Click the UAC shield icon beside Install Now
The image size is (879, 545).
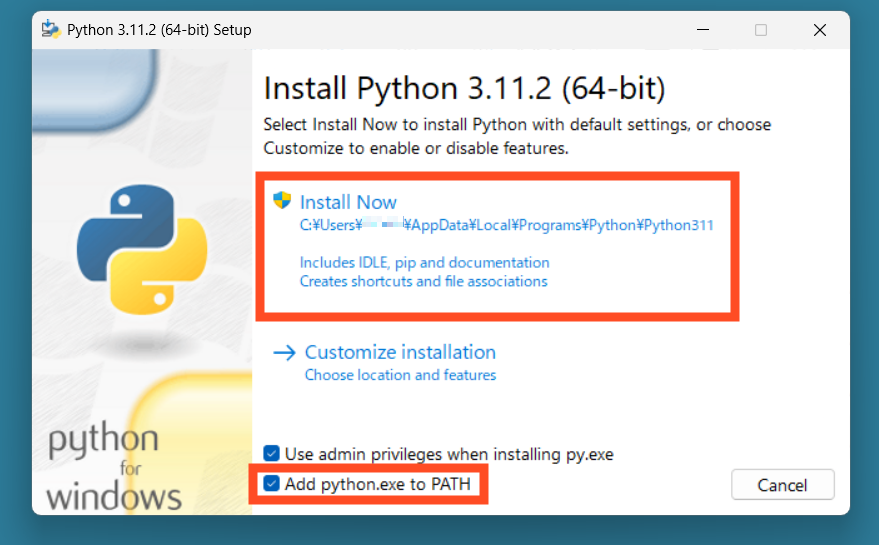pos(282,201)
